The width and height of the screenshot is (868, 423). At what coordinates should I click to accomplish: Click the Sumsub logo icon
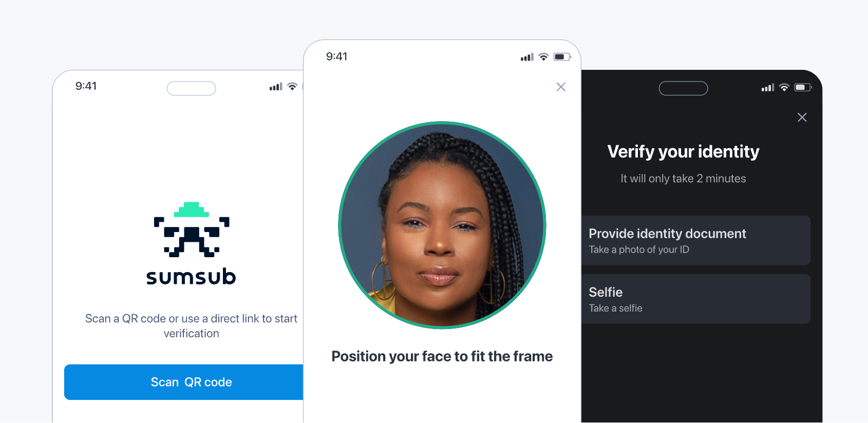point(192,229)
